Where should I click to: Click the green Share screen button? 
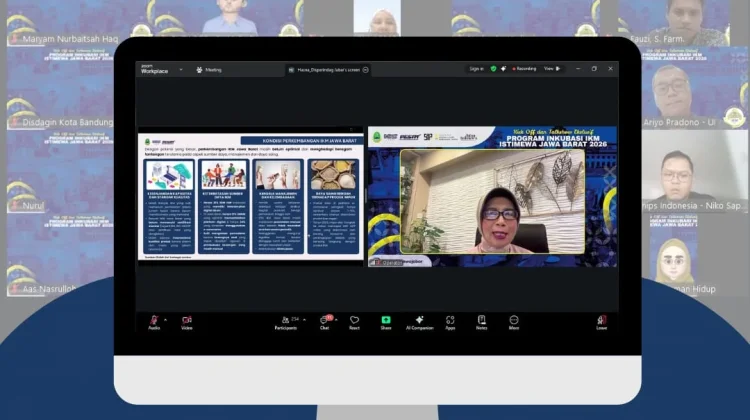point(385,321)
